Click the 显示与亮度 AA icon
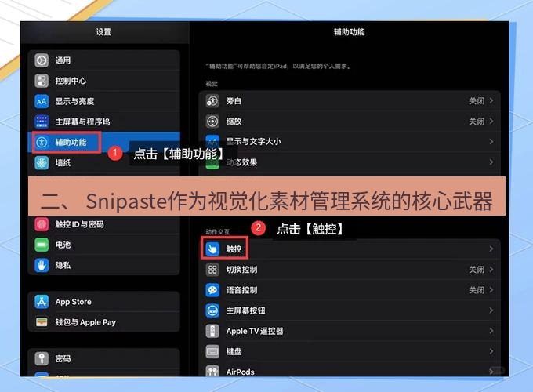 point(42,101)
